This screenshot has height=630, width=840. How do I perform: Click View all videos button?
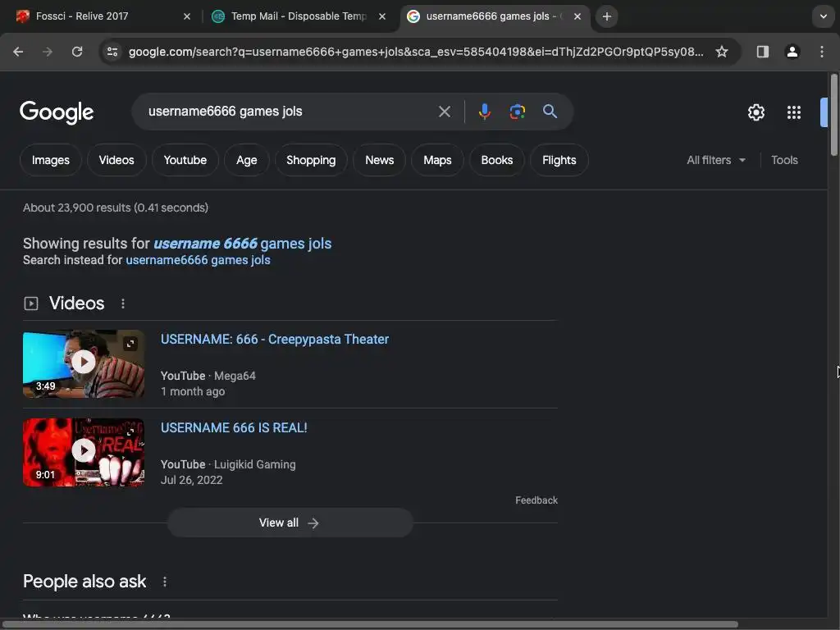coord(290,523)
